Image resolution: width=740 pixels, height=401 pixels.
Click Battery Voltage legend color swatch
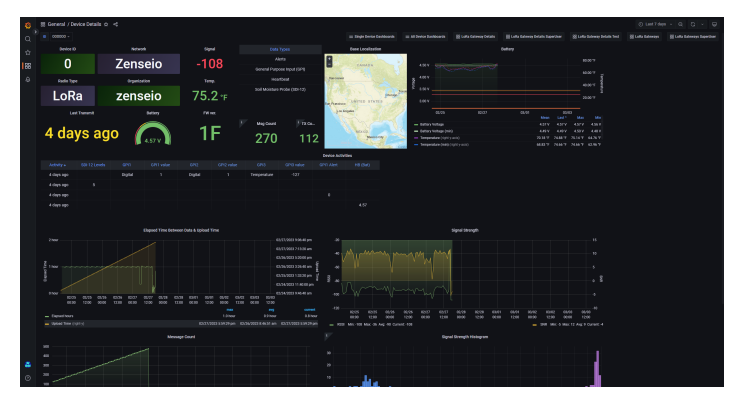(x=416, y=125)
